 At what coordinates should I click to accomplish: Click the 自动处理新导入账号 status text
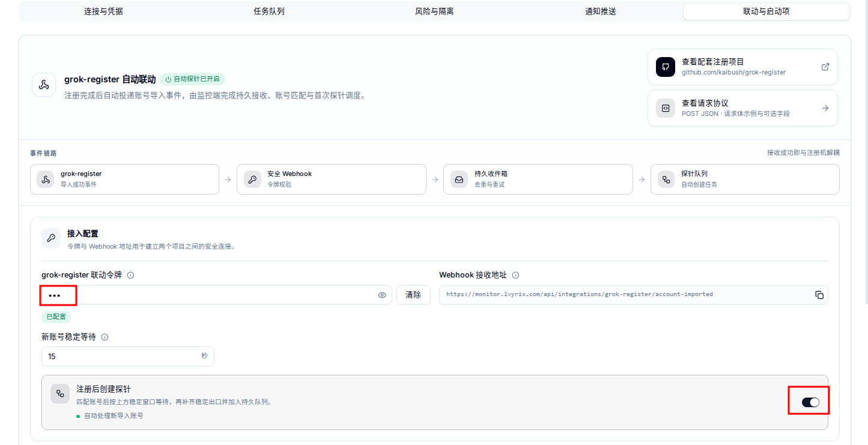[114, 416]
